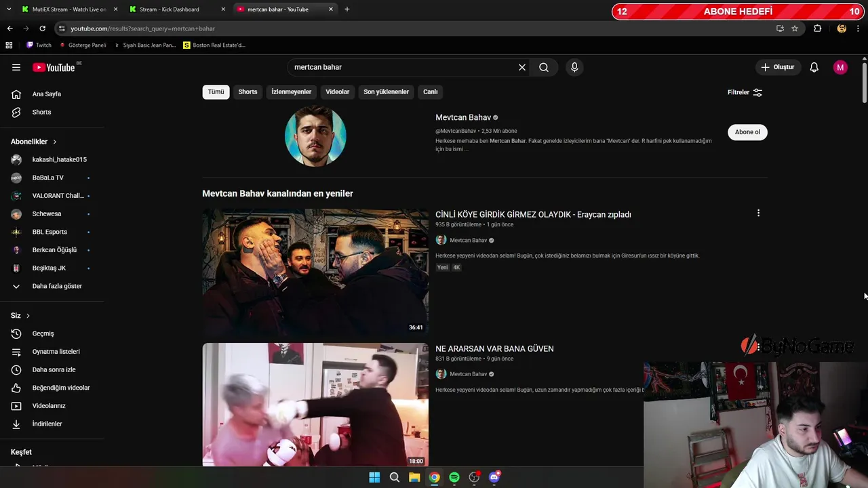Select the Son yüklenenler filter chip
Image resolution: width=868 pixels, height=488 pixels.
(386, 91)
